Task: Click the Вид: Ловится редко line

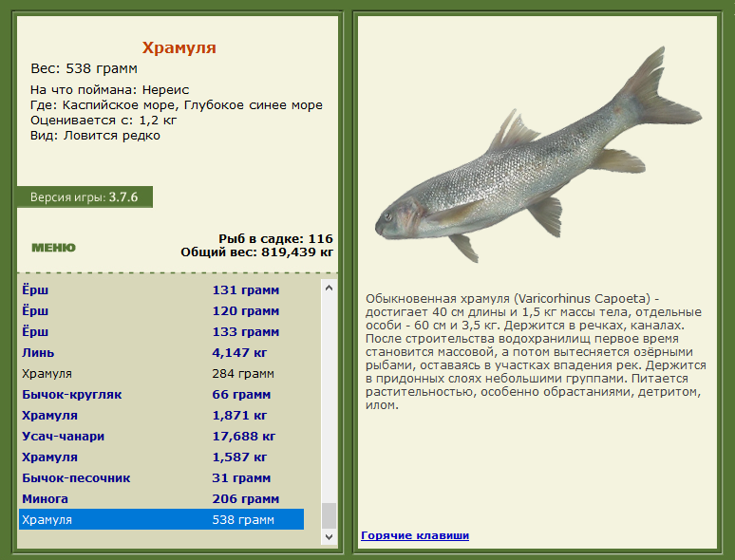Action: click(95, 136)
